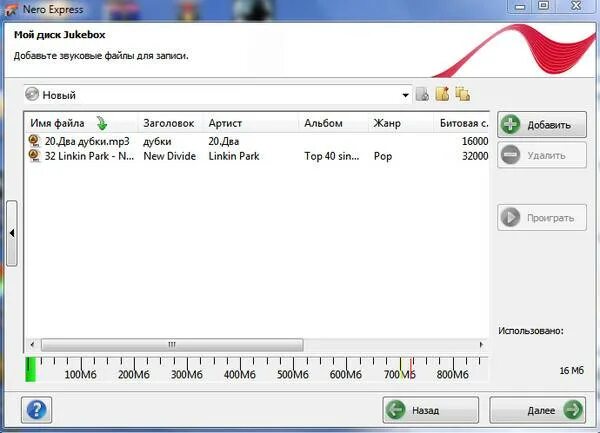Click title cell New Divide
The height and width of the screenshot is (433, 600).
tap(170, 156)
